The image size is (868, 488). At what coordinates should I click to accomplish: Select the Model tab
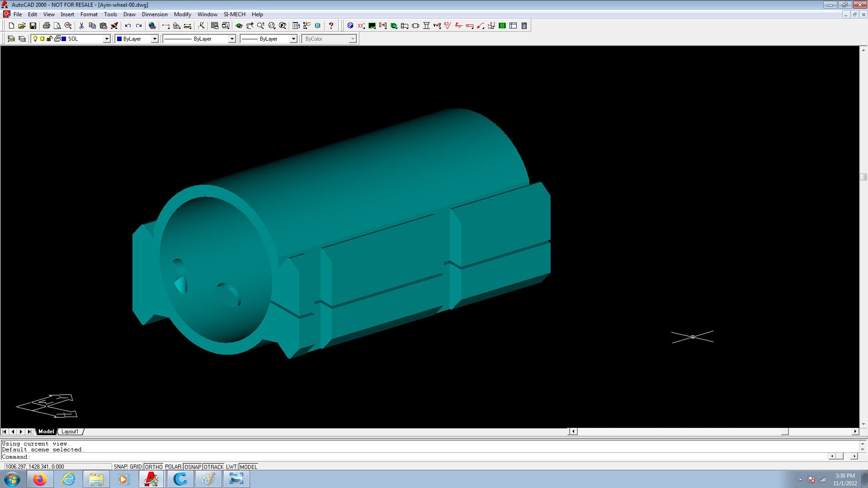pyautogui.click(x=46, y=432)
